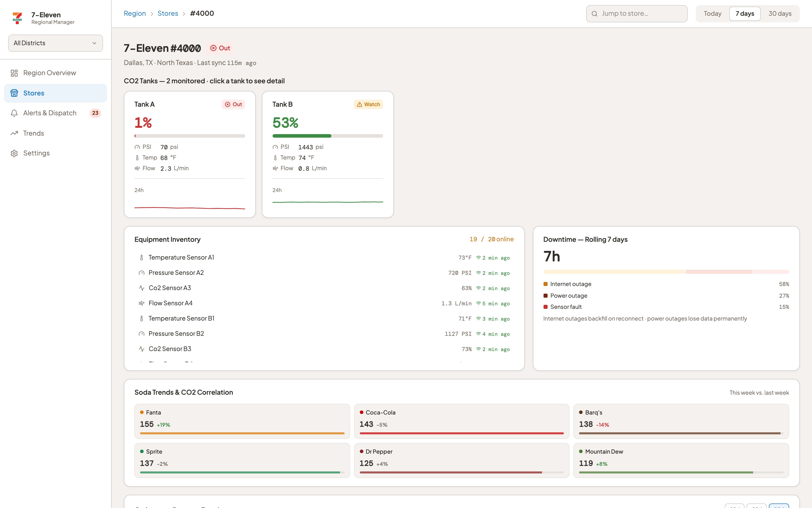Click the Mountain Dew soda card name

pos(604,452)
